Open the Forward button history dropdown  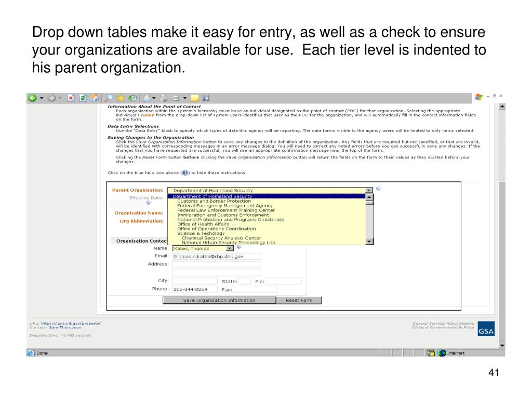(60, 98)
